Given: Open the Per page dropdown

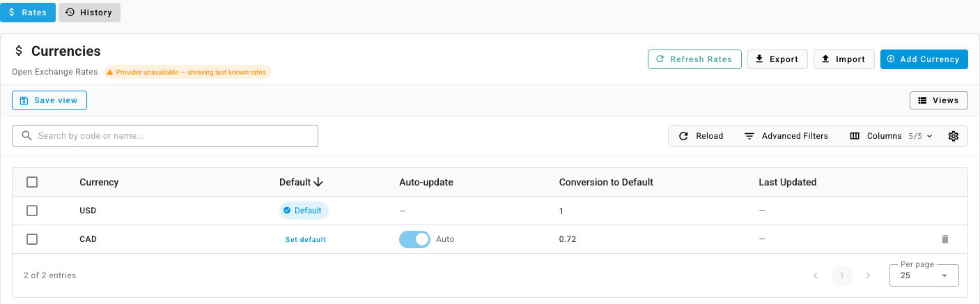Looking at the screenshot, I should [924, 275].
